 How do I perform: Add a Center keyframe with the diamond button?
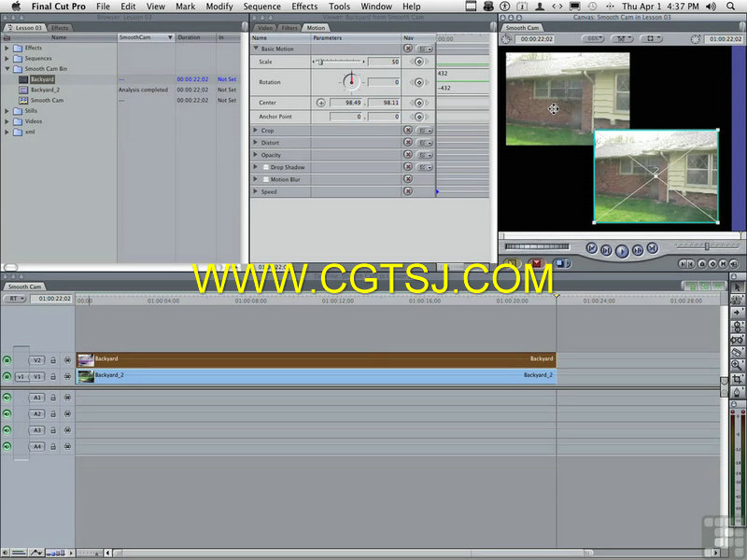418,103
